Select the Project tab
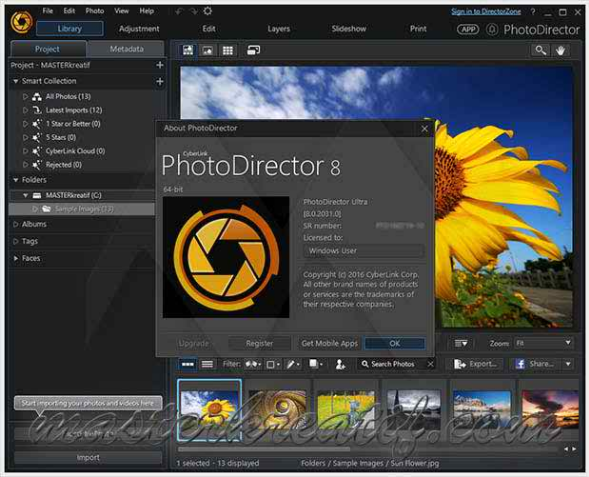This screenshot has height=477, width=589. click(x=48, y=49)
